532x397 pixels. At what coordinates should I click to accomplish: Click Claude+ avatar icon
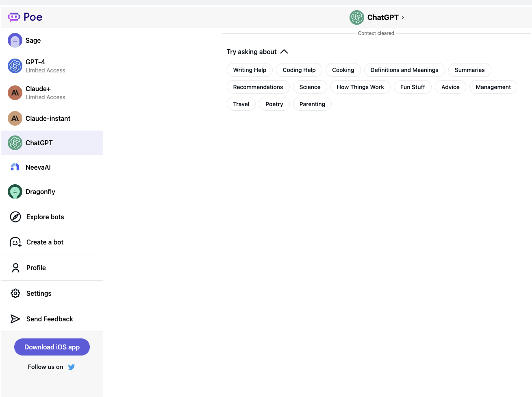pyautogui.click(x=15, y=93)
